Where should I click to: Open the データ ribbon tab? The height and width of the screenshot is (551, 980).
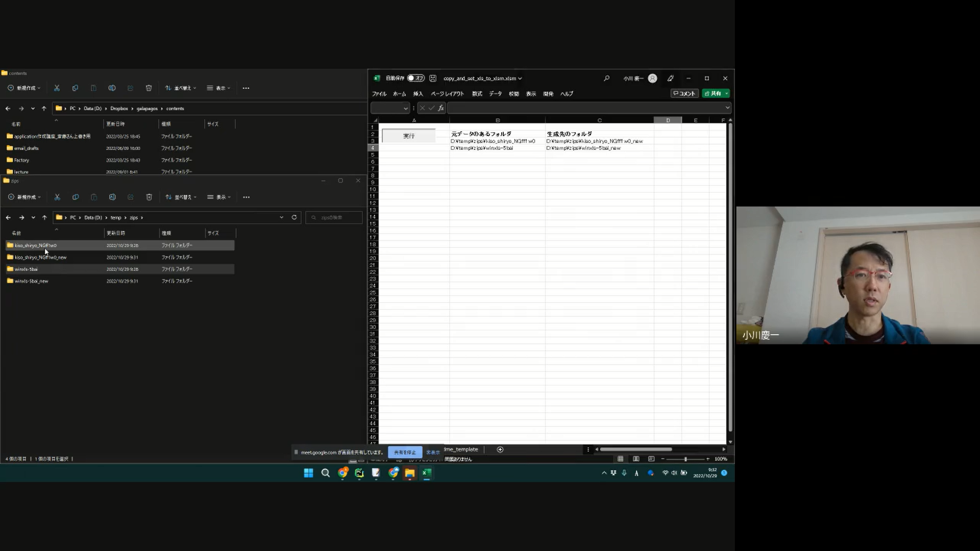coord(495,93)
